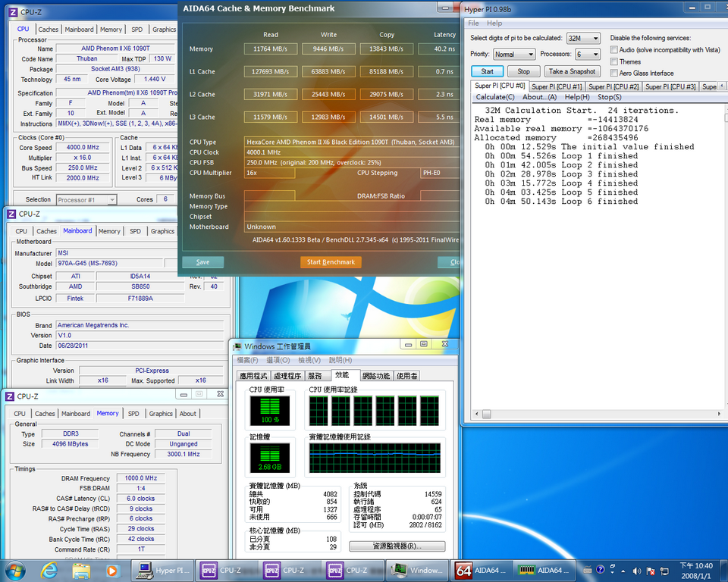This screenshot has width=728, height=582.
Task: Select Super PI [CPU #2] tab
Action: coord(613,87)
